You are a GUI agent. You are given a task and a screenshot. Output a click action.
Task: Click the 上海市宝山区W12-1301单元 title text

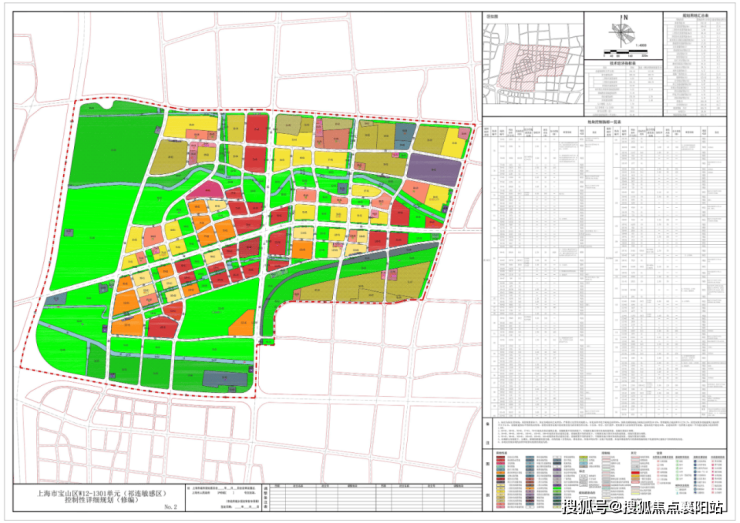(x=102, y=493)
